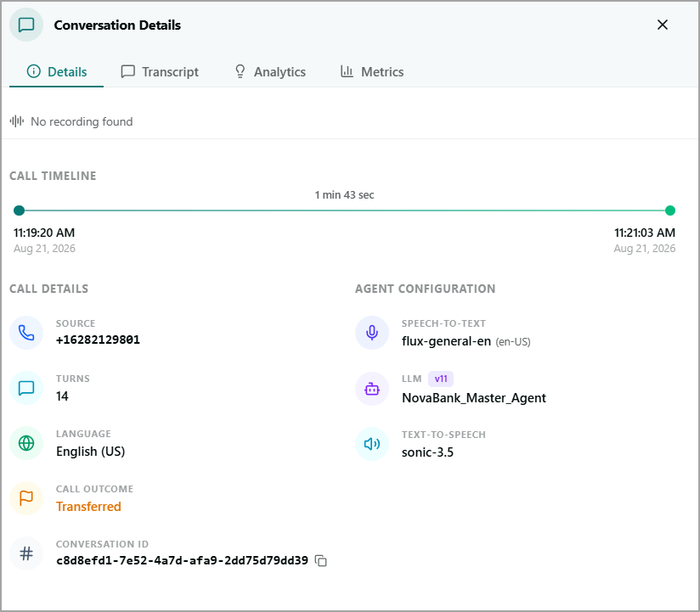Open the Analytics tab

coord(270,72)
